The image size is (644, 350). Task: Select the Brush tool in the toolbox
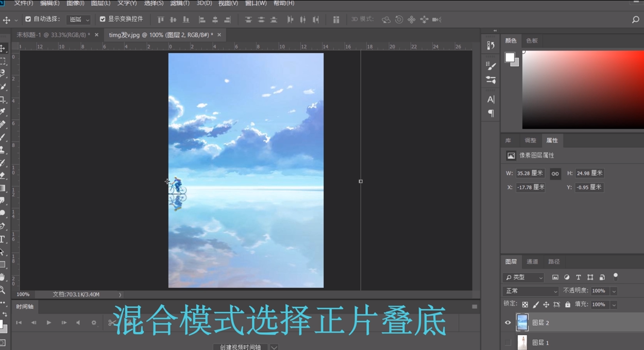pyautogui.click(x=3, y=137)
